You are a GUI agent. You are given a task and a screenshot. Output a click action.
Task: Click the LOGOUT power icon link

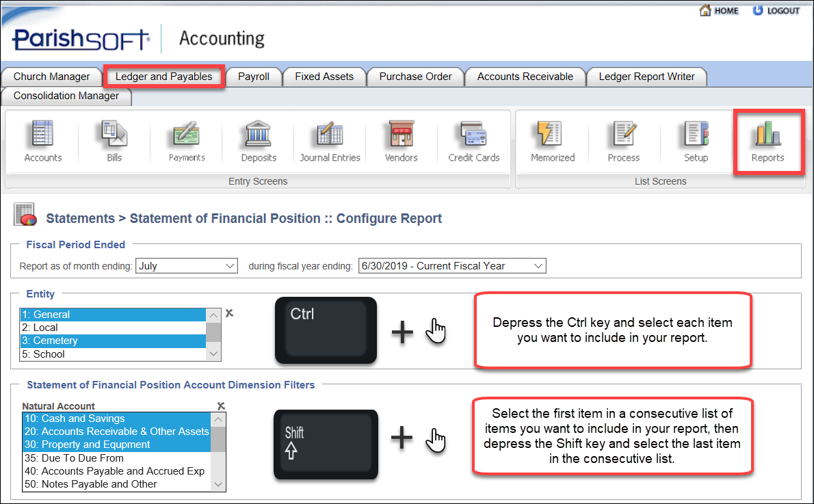[x=776, y=10]
